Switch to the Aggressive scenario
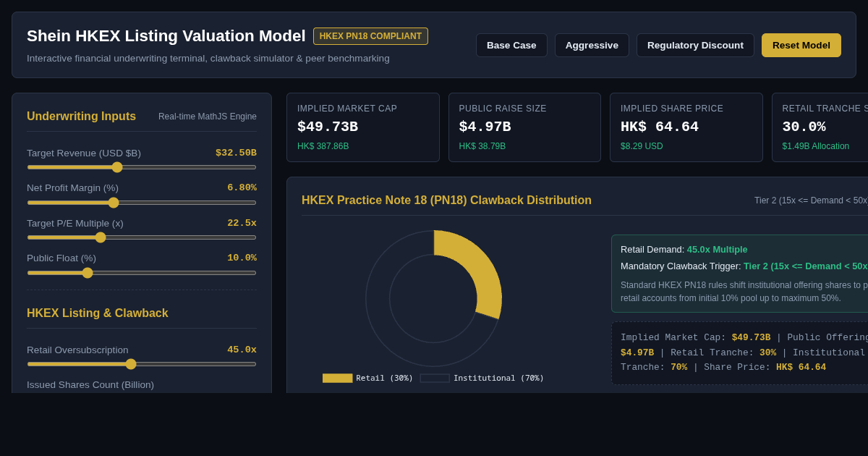The width and height of the screenshot is (868, 456). (x=592, y=45)
